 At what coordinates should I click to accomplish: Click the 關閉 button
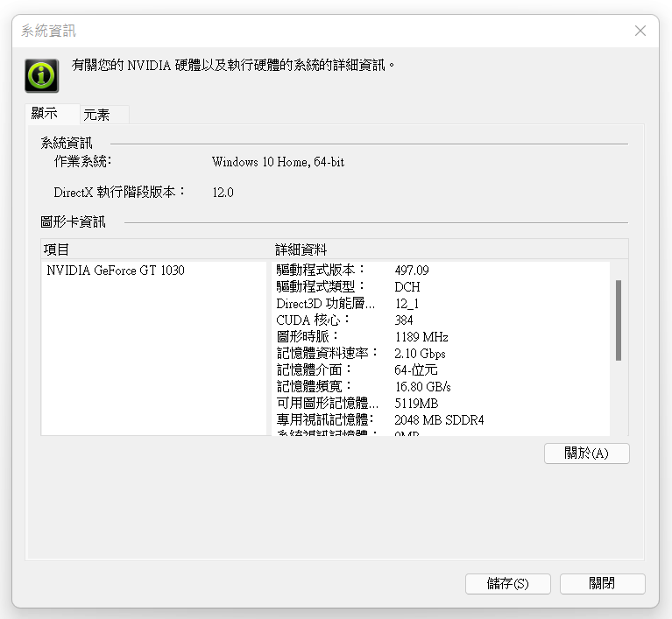(602, 583)
